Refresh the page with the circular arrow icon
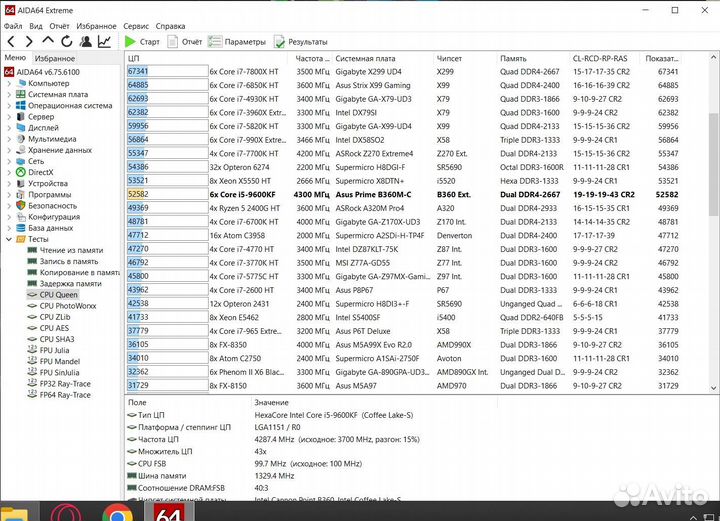Viewport: 720px width, 521px height. click(x=66, y=42)
